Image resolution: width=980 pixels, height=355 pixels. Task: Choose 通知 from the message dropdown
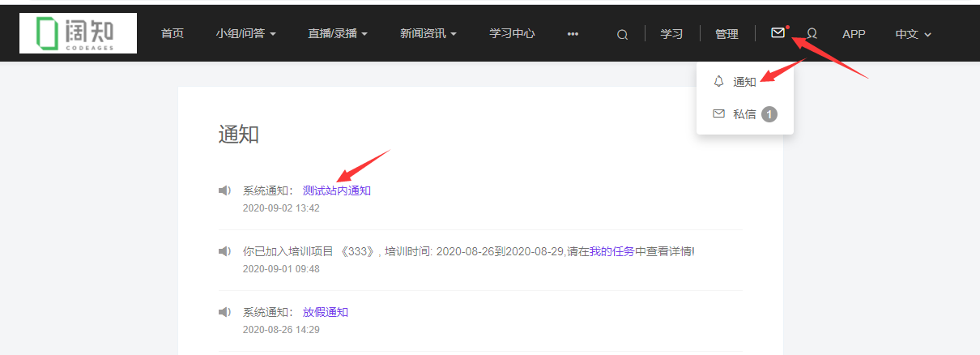point(745,82)
